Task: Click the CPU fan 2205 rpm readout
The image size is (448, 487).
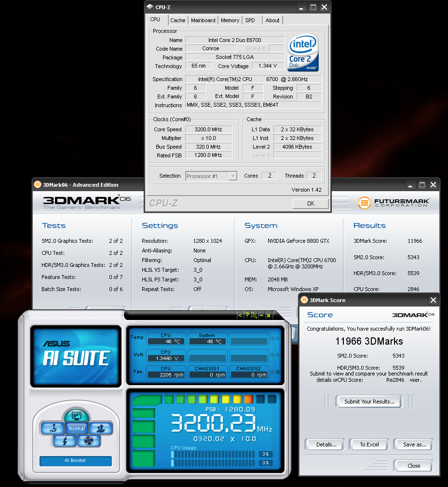Action: point(166,375)
